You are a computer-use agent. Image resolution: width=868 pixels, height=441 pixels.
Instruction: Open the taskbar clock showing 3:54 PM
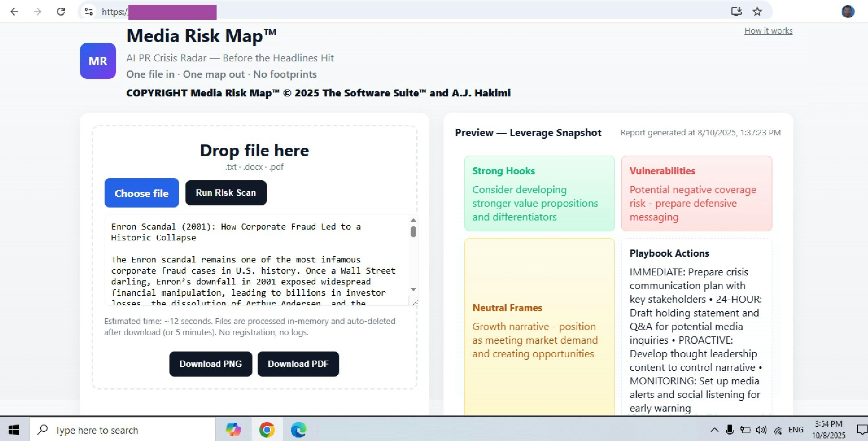tap(828, 429)
